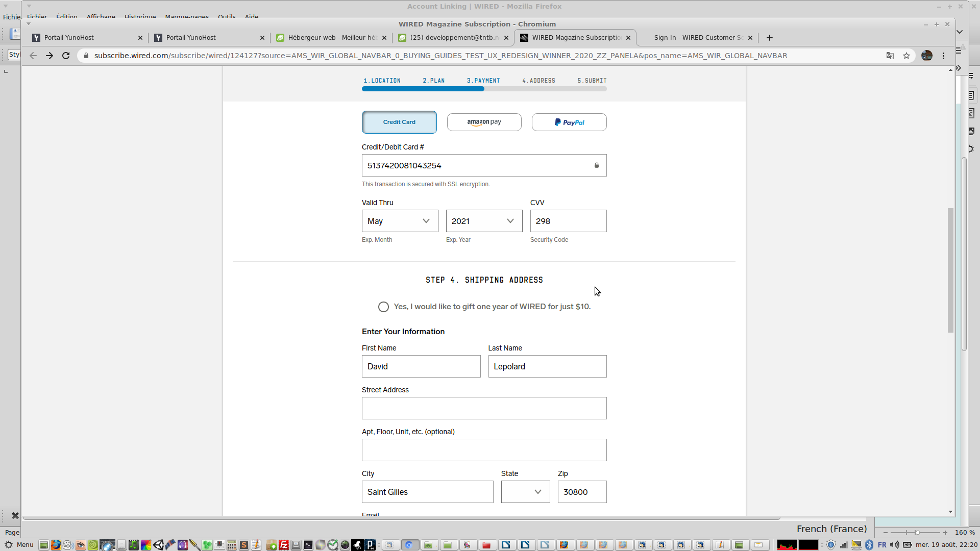Switch to the Hébergeur web tab
Image resolution: width=980 pixels, height=551 pixels.
tap(332, 38)
